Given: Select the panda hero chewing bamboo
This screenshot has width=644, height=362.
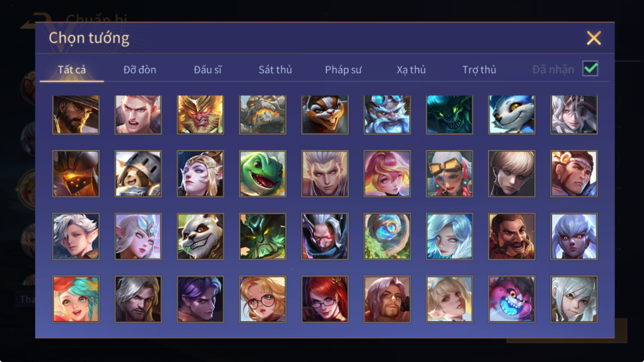Looking at the screenshot, I should [x=201, y=236].
